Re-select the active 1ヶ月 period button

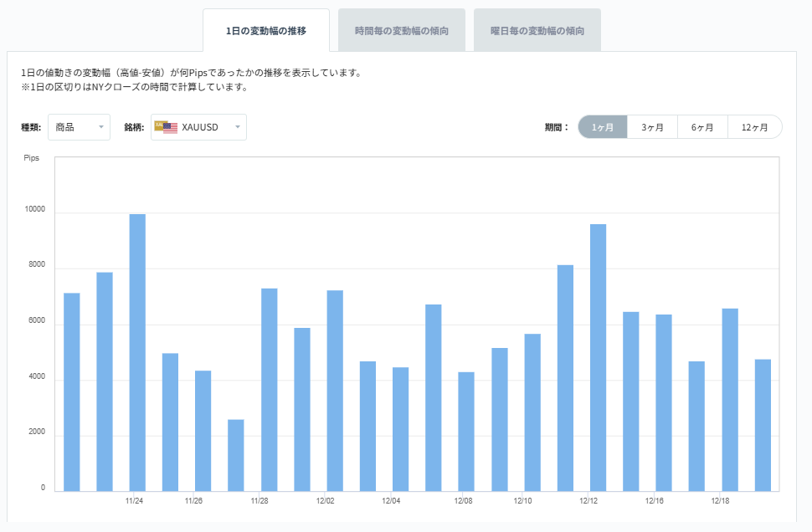pyautogui.click(x=601, y=126)
